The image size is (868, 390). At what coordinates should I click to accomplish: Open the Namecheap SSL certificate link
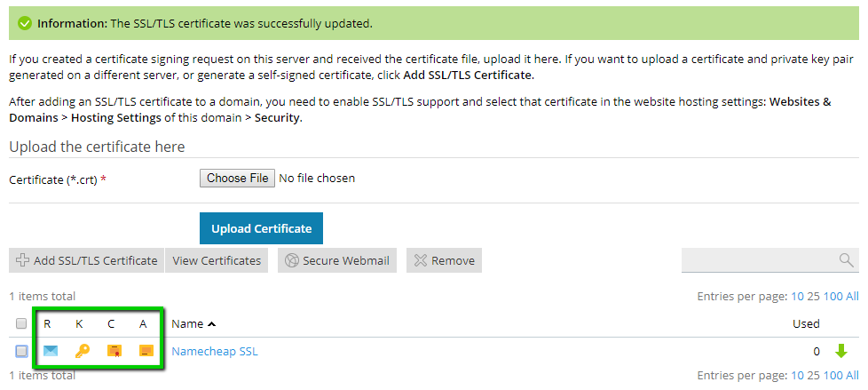pos(214,351)
